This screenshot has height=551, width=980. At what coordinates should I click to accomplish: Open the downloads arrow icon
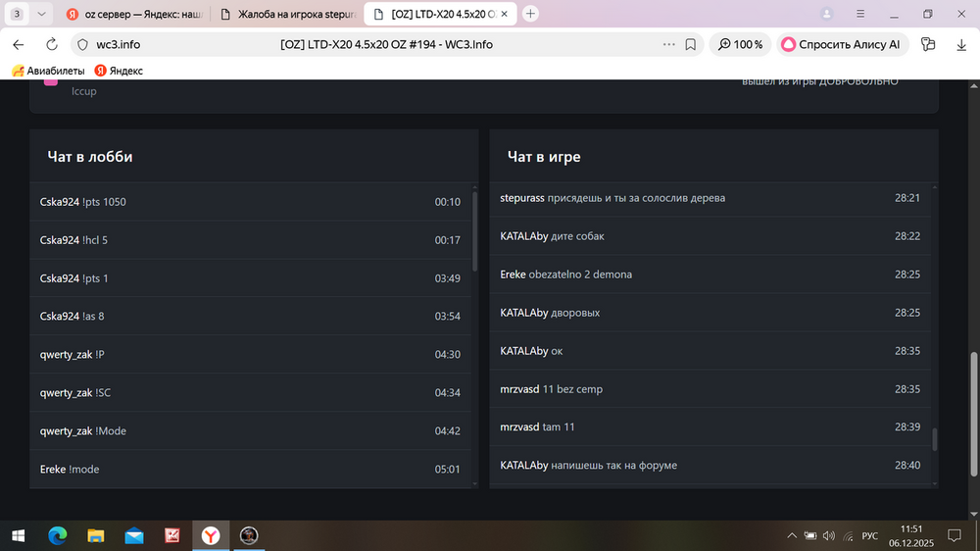(x=960, y=45)
